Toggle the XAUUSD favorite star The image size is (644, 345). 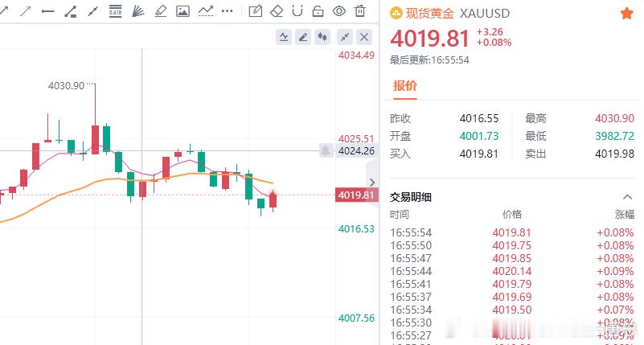coord(627,14)
